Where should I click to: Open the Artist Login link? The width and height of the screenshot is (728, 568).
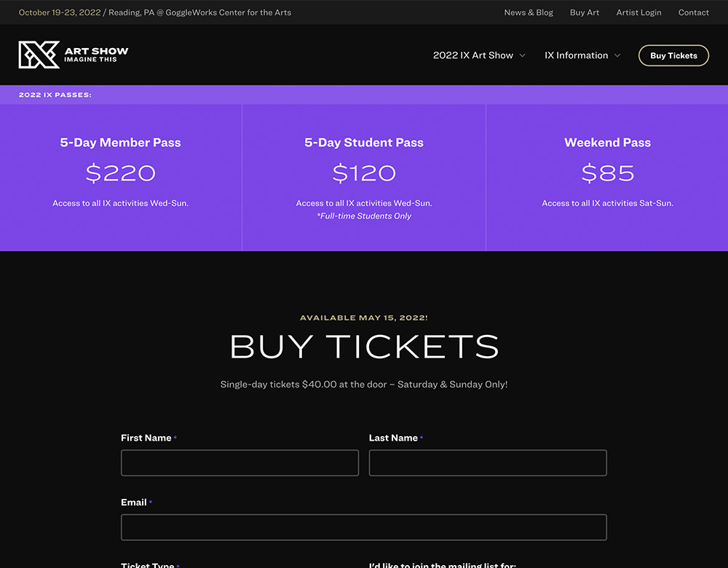[638, 12]
